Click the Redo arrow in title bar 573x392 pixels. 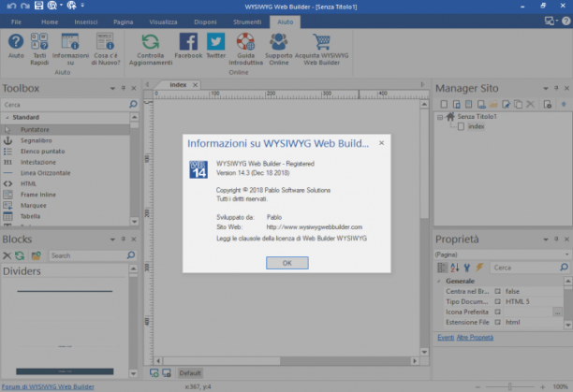coord(25,6)
